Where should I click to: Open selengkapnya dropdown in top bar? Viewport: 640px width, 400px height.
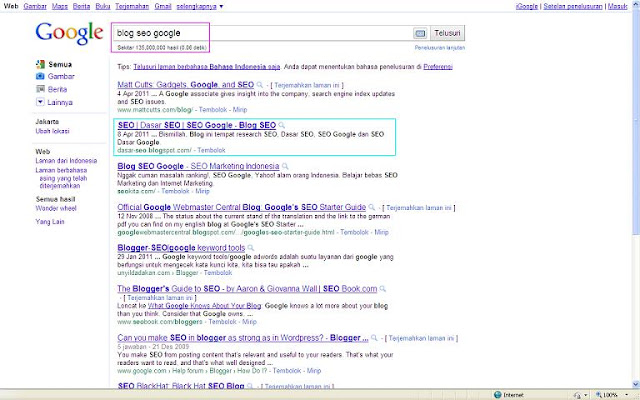click(x=200, y=6)
